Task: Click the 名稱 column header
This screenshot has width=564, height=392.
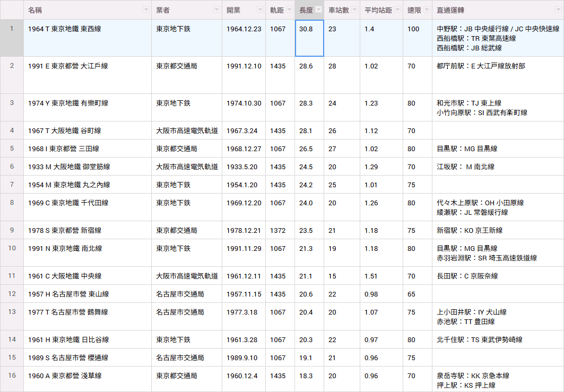Action: coord(88,10)
